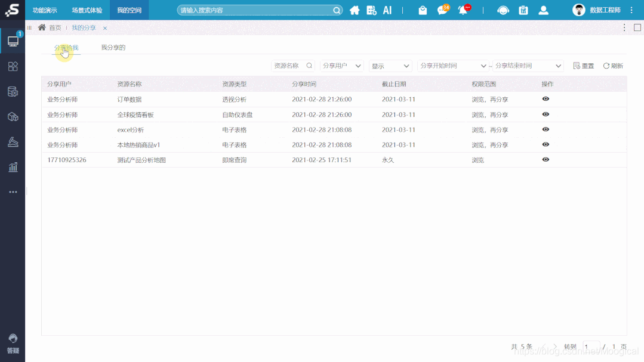View shared resource 测试产品分析地图 eye icon
The width and height of the screenshot is (644, 362).
[x=546, y=160]
